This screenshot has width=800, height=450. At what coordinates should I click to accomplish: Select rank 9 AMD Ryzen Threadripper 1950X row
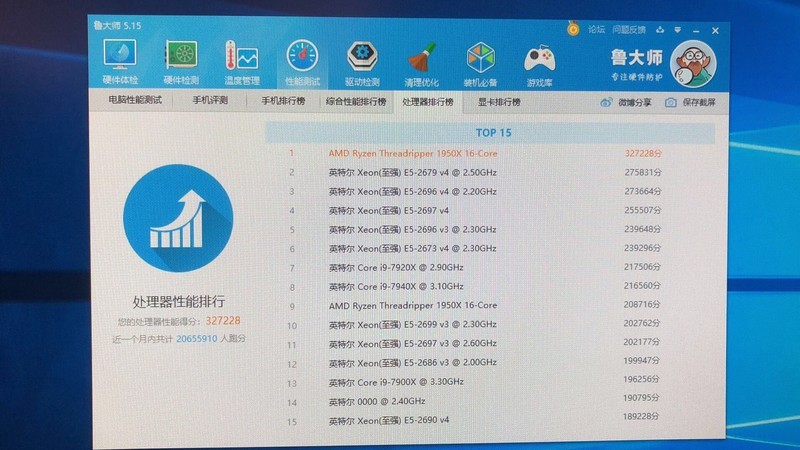(476, 305)
